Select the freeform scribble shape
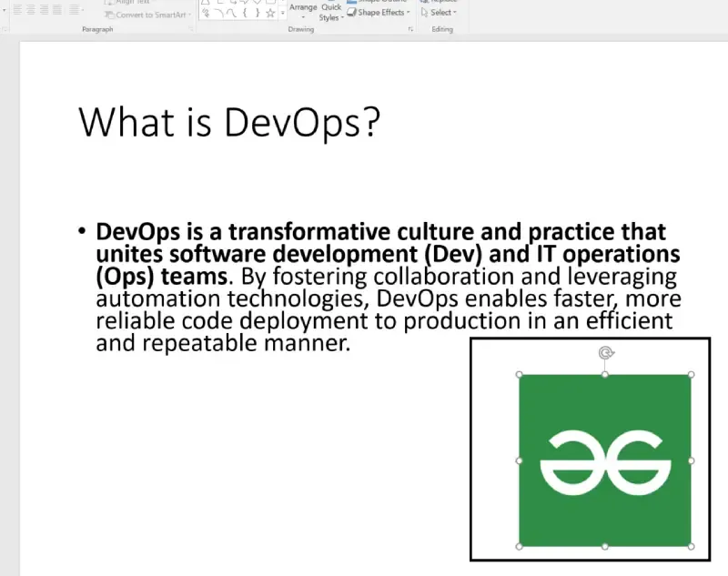The image size is (728, 576). 207,14
